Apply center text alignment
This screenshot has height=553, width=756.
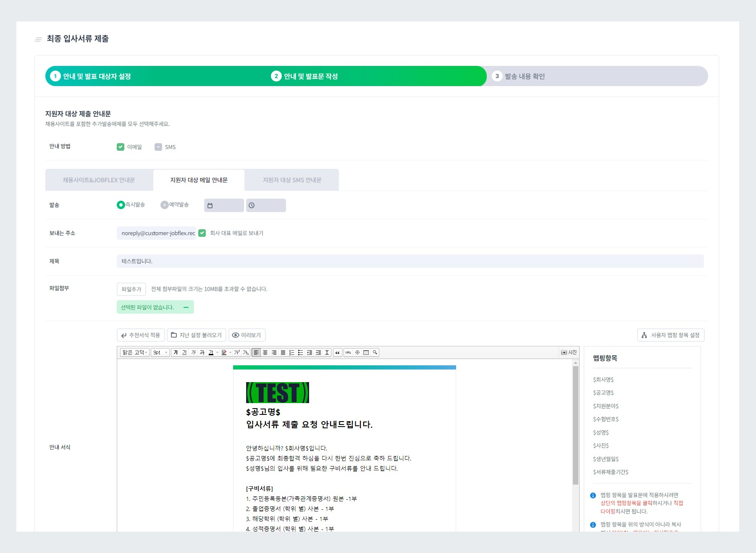click(x=265, y=352)
